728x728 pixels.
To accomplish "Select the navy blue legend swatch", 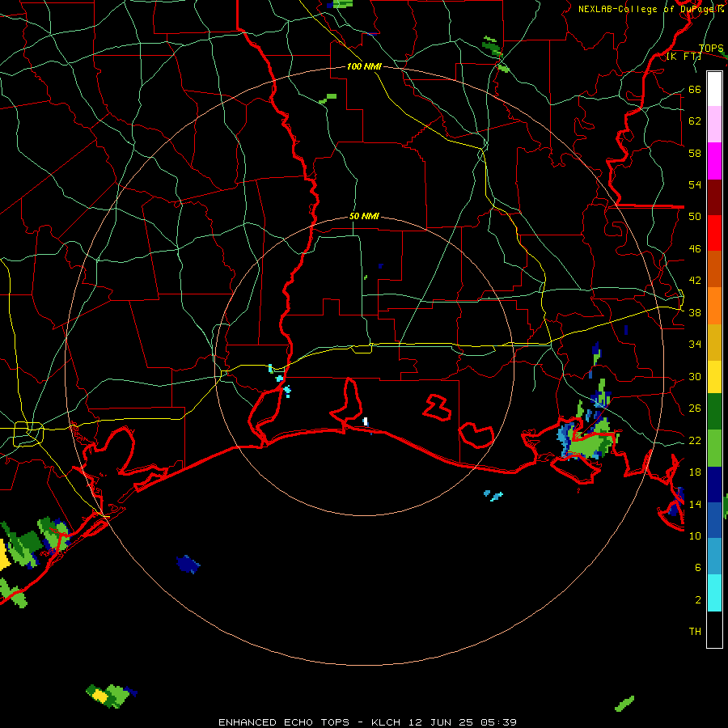I will point(714,485).
